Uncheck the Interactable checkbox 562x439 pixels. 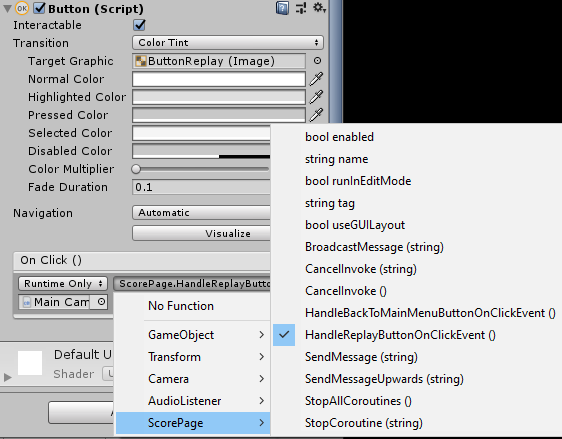139,25
